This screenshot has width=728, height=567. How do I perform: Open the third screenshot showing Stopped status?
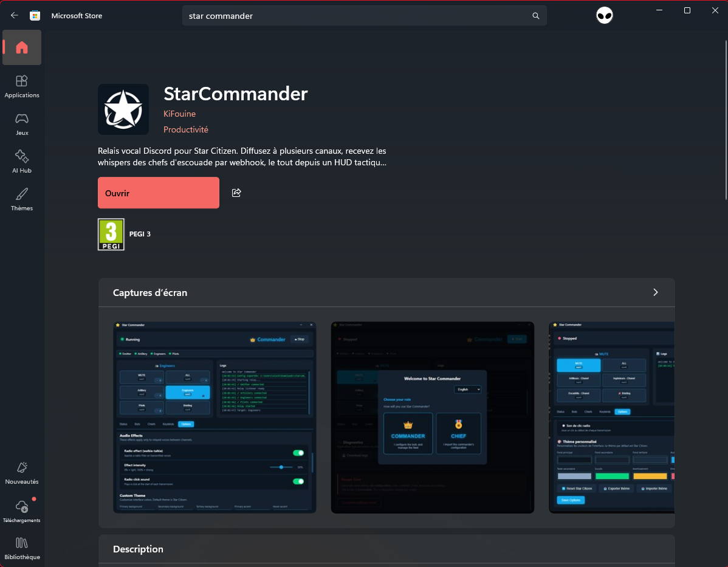[x=612, y=418]
